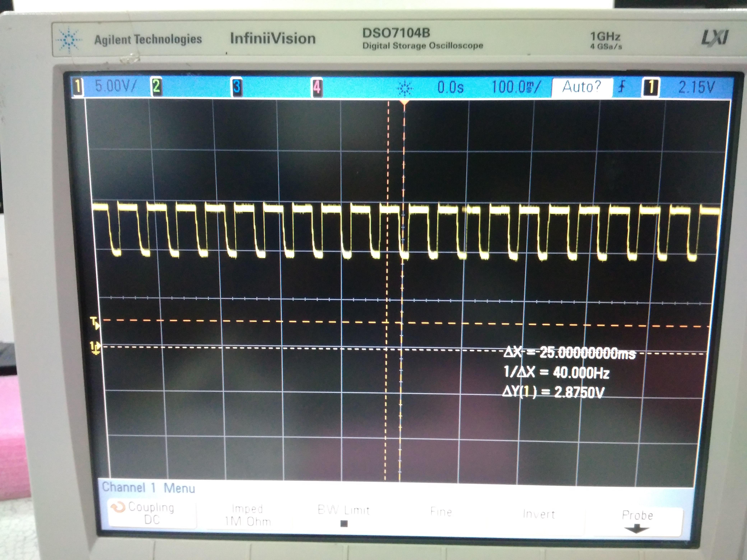Click the rising edge trigger slope icon
747x560 pixels.
(x=621, y=87)
